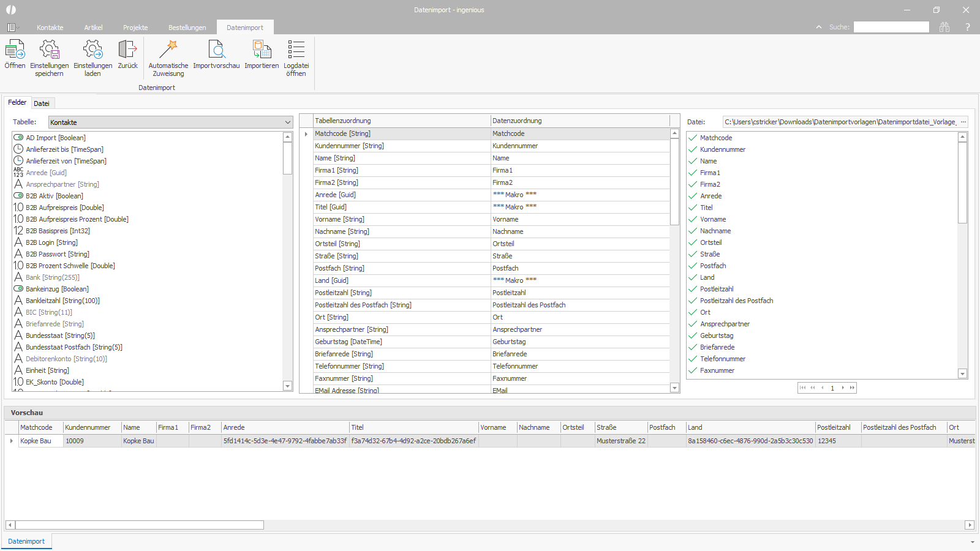This screenshot has width=980, height=551.
Task: Open the Importvorschau preview
Action: pos(216,50)
